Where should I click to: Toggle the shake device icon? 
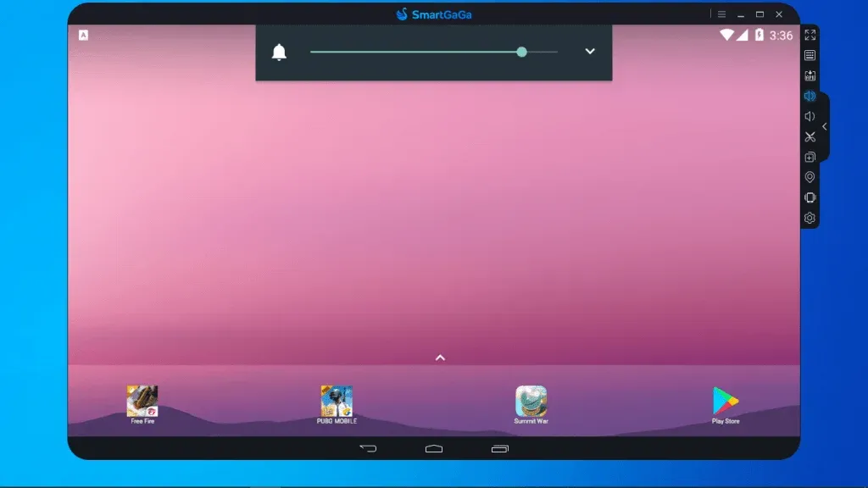coord(810,197)
